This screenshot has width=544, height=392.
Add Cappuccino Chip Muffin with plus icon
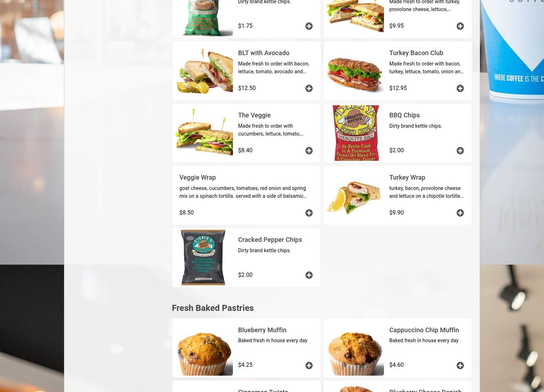(460, 365)
